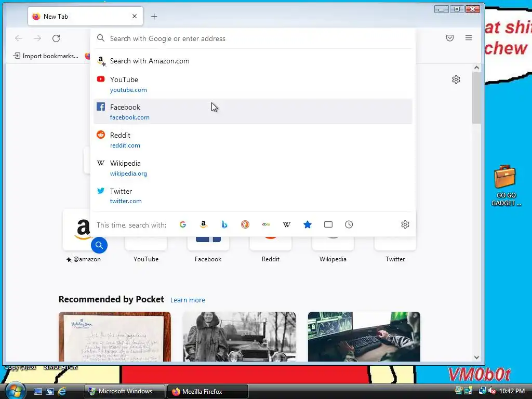Click the page scrollbar up arrow

point(476,68)
